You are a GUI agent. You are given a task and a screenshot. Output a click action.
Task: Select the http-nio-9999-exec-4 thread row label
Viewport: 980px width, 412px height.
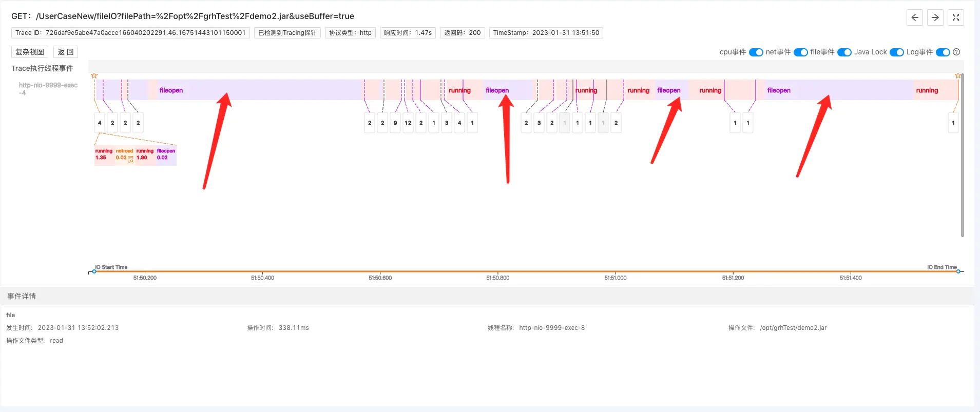[x=48, y=89]
